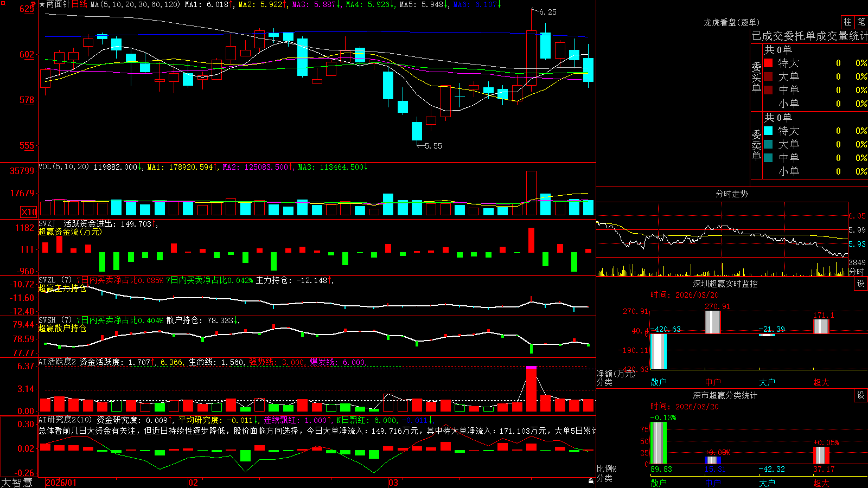This screenshot has width=868, height=488.
Task: Click the SVZJ indicator name
Action: [x=47, y=223]
